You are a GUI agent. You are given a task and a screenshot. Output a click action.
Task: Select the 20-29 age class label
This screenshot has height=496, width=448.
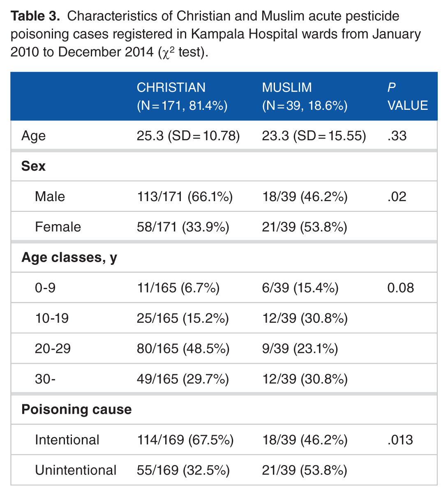pos(53,348)
